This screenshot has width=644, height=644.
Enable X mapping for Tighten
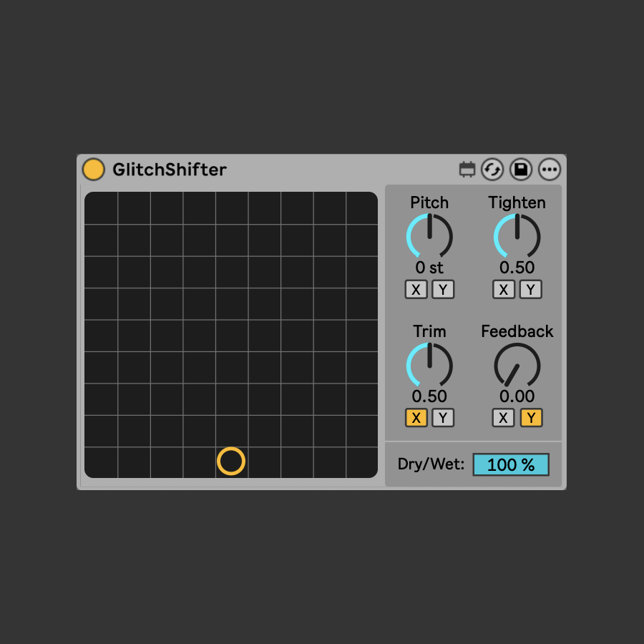504,289
